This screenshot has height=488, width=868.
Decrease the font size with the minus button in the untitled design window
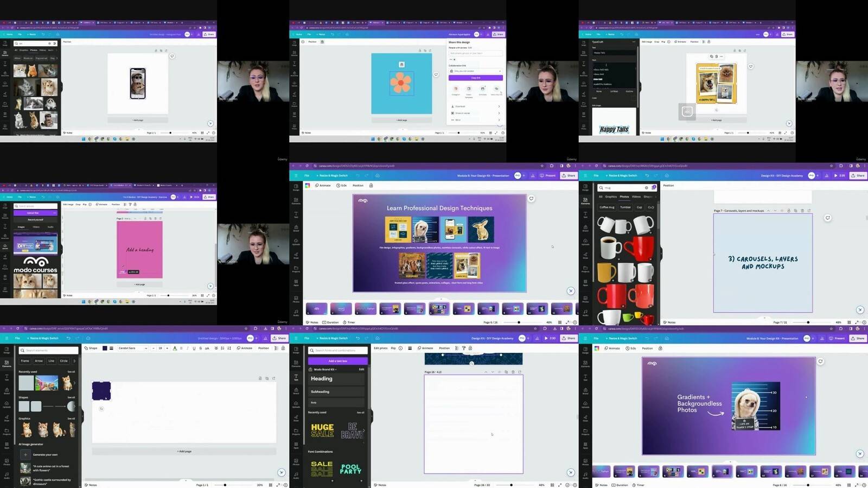(x=154, y=348)
